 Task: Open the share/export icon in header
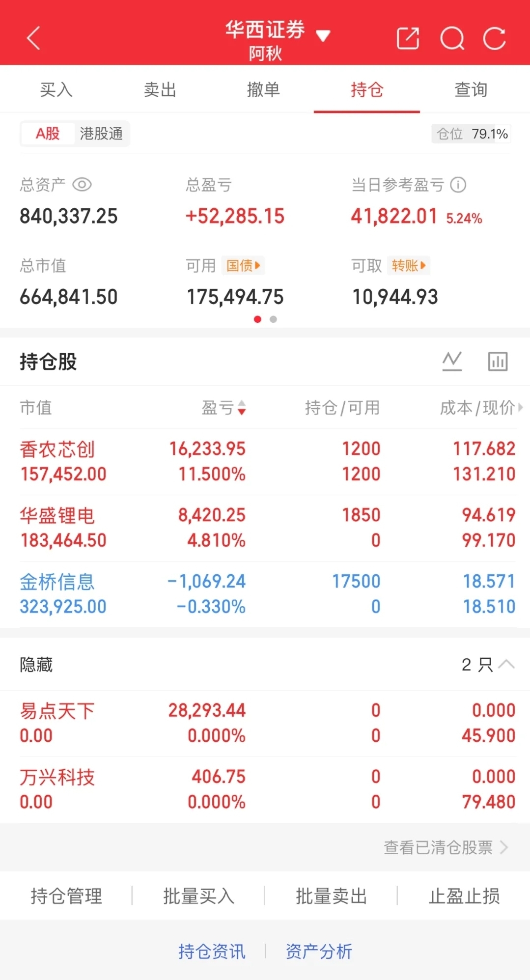(x=408, y=38)
